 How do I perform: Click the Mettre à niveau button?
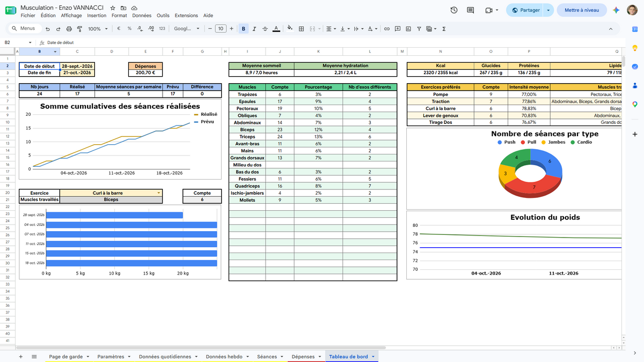(582, 10)
